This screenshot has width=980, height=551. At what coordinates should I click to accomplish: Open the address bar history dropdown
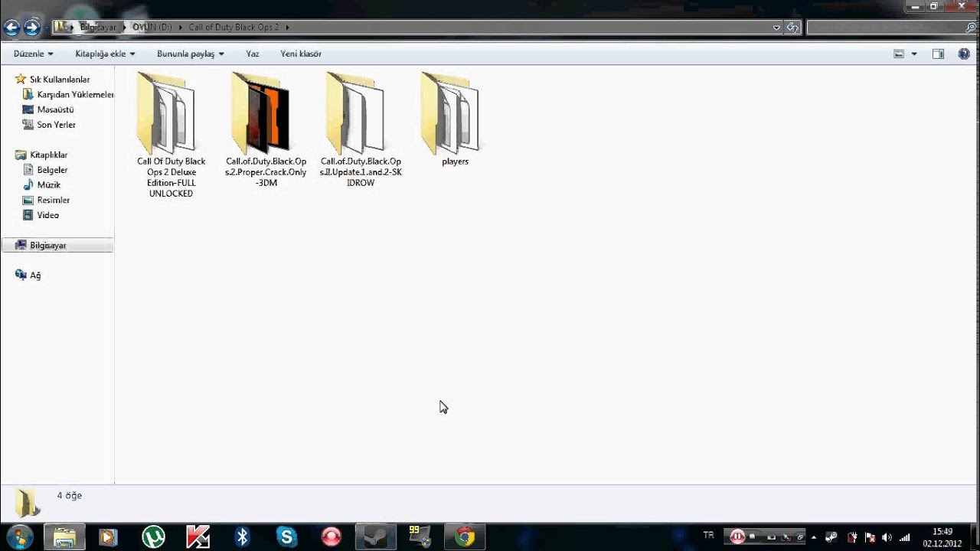776,28
